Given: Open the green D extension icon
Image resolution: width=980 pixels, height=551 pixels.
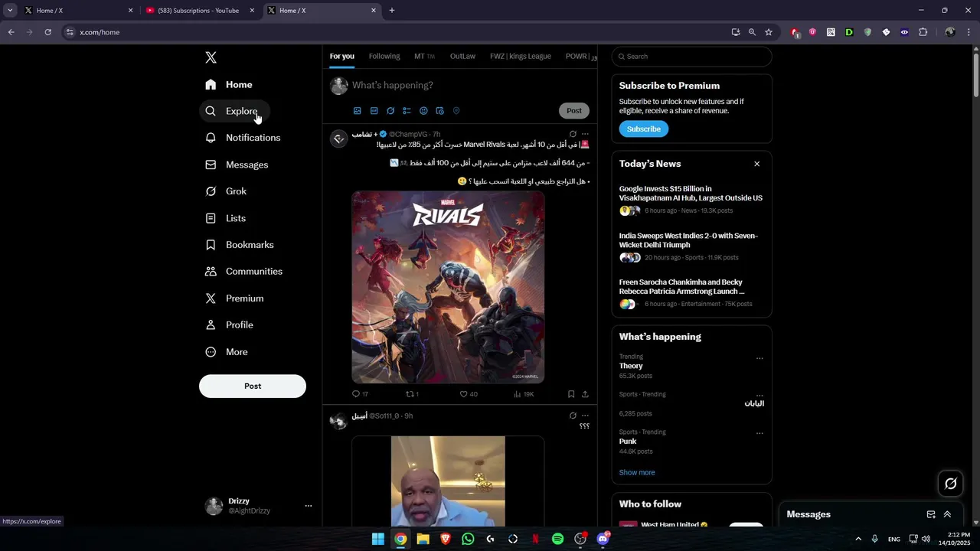Looking at the screenshot, I should (x=849, y=32).
